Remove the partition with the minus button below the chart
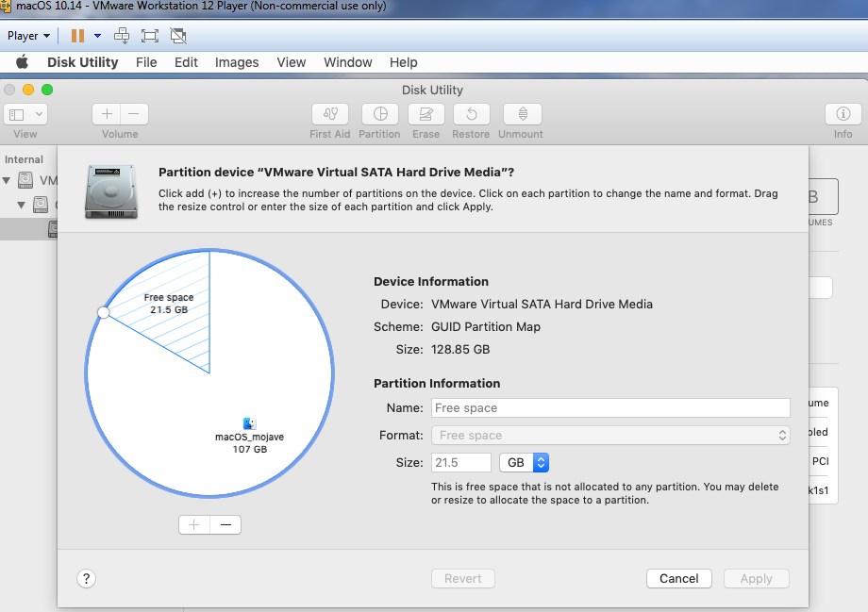This screenshot has width=868, height=612. tap(225, 525)
